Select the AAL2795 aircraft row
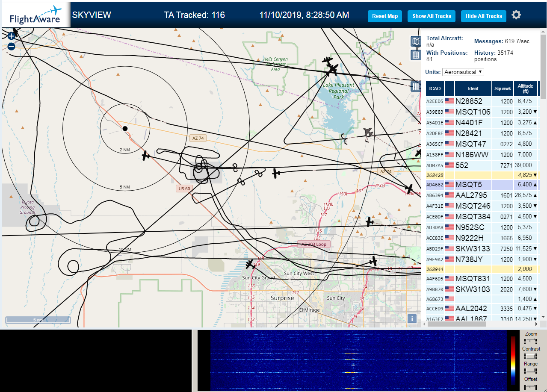 click(483, 195)
